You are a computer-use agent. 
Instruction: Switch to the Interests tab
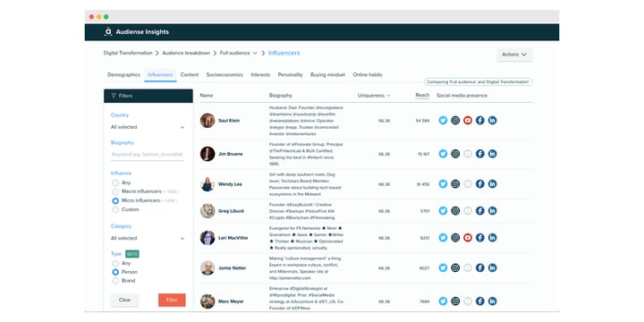point(260,75)
